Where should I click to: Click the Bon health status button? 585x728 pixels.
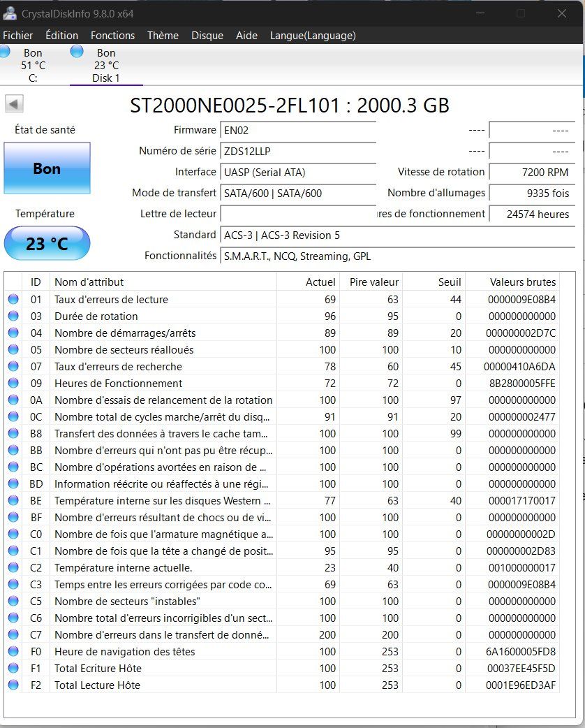[47, 168]
